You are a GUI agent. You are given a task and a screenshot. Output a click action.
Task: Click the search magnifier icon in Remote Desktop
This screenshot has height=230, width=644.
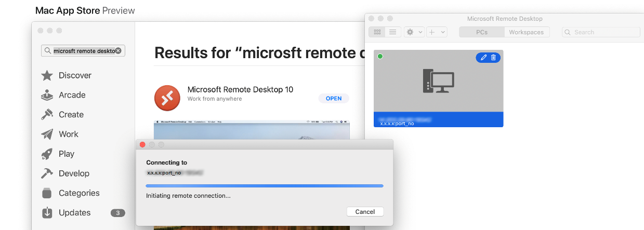(569, 32)
